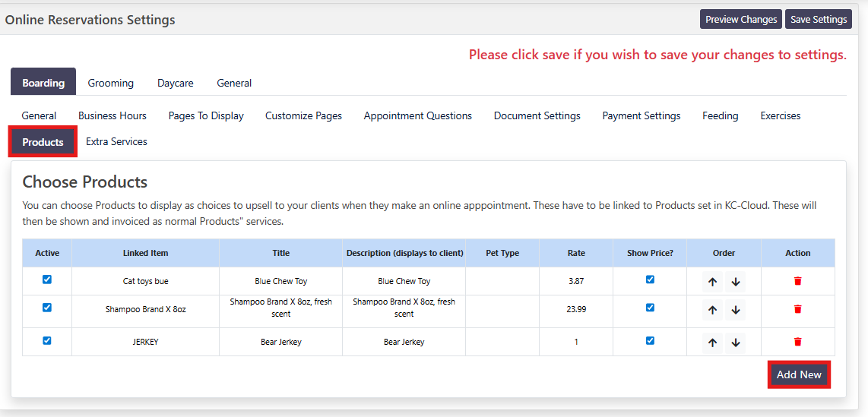The height and width of the screenshot is (417, 868).
Task: Toggle Active checkbox for JERKEY
Action: click(x=47, y=340)
